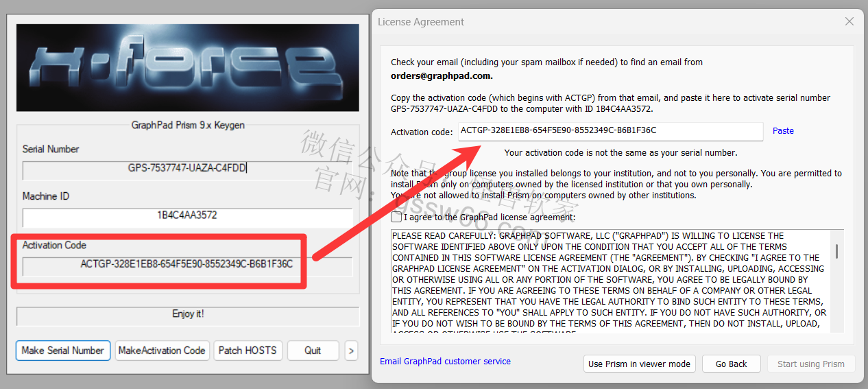Click the 'Serial Number' label in keygen

[51, 149]
